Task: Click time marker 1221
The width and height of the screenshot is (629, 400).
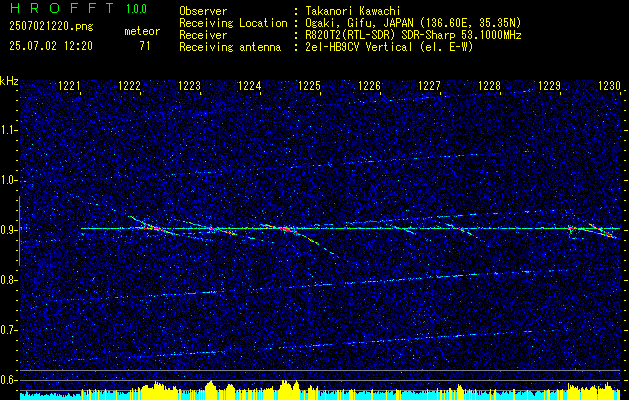Action: pyautogui.click(x=69, y=85)
